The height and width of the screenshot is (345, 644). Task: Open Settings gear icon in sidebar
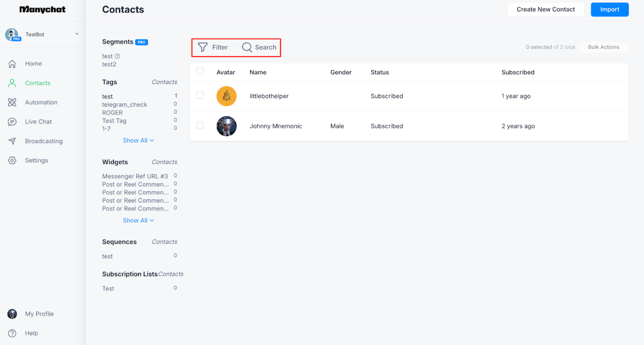(x=12, y=160)
